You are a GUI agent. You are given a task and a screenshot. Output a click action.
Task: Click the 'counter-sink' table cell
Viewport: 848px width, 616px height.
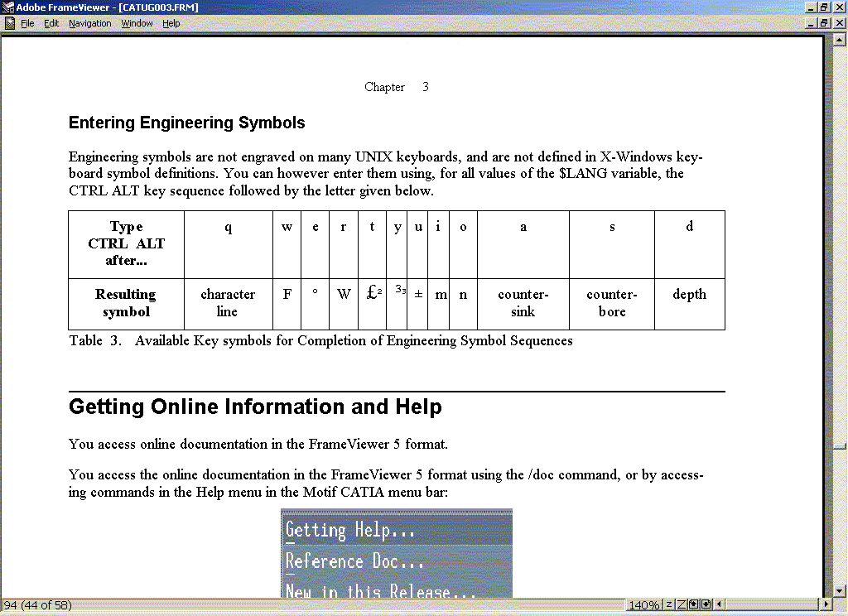coord(523,303)
